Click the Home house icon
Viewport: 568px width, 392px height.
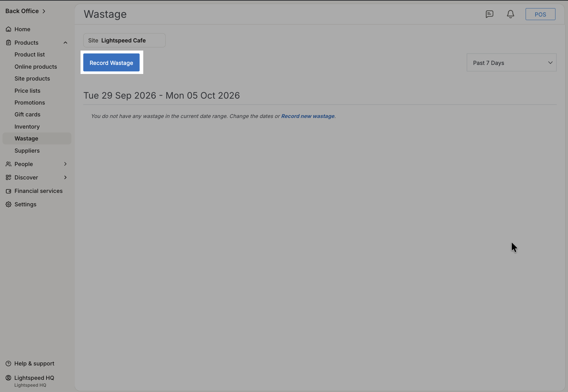click(8, 29)
